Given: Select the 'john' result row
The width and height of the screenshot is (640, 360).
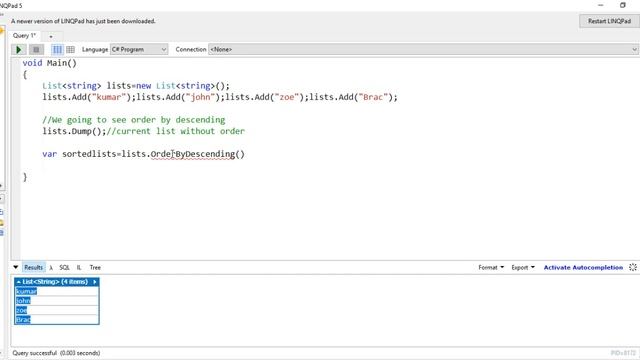Looking at the screenshot, I should (57, 300).
